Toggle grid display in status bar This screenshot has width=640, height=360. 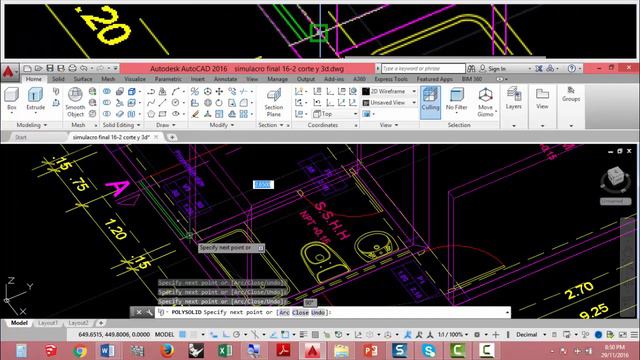click(182, 334)
